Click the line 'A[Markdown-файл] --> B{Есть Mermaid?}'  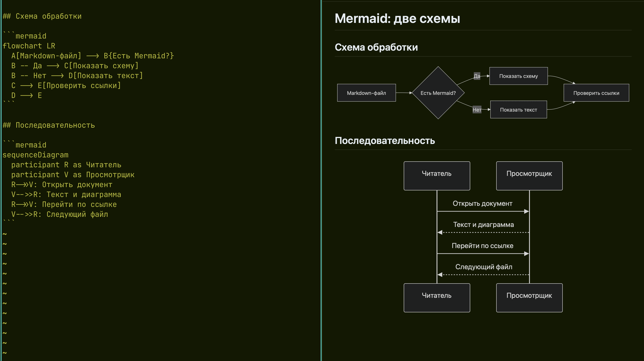click(93, 56)
